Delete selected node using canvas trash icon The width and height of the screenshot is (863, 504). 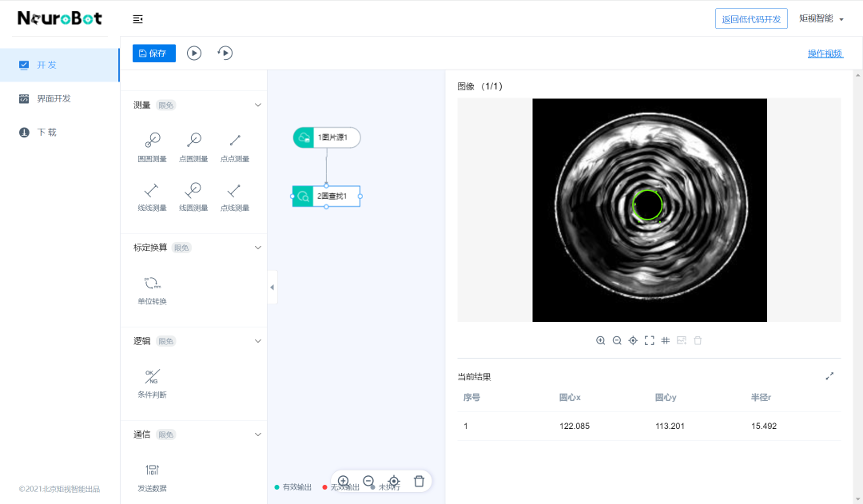coord(419,481)
